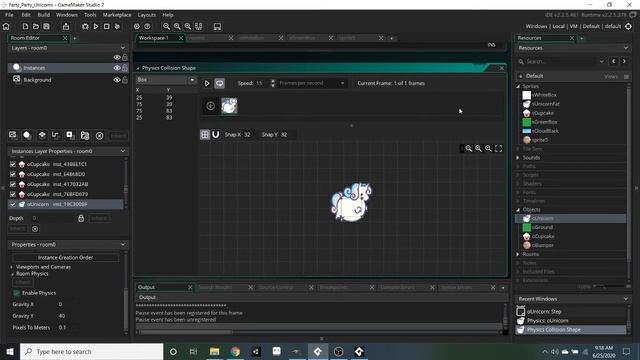Collapse Instances Layer Properties section
This screenshot has height=360, width=640.
click(123, 151)
